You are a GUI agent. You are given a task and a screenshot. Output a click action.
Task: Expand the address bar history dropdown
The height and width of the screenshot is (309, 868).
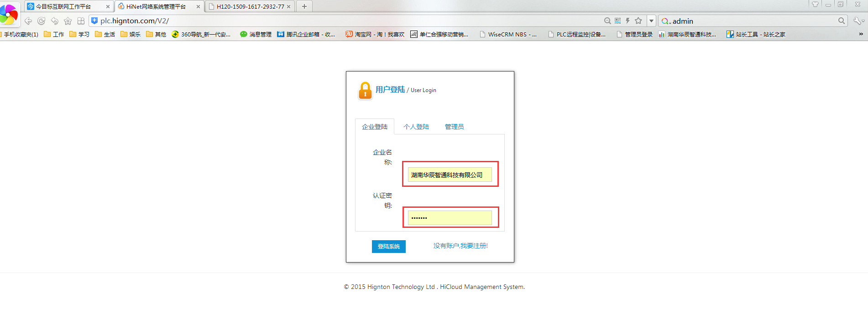click(651, 21)
